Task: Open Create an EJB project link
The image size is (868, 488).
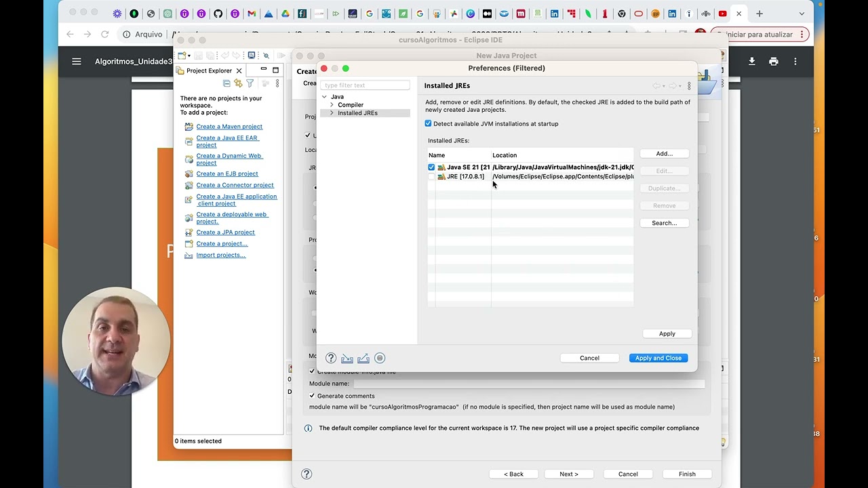Action: [x=227, y=174]
